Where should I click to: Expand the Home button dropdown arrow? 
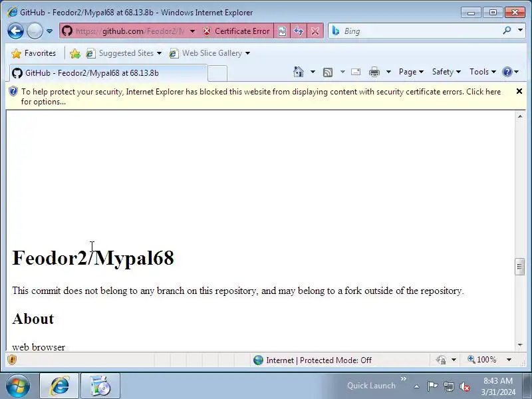[313, 72]
